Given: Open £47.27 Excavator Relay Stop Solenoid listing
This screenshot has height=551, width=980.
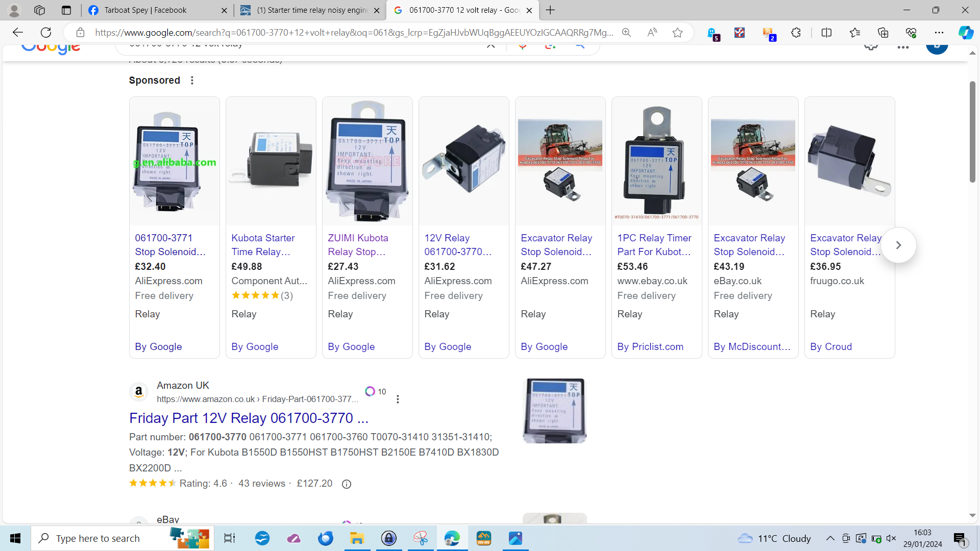Looking at the screenshot, I should click(x=556, y=245).
